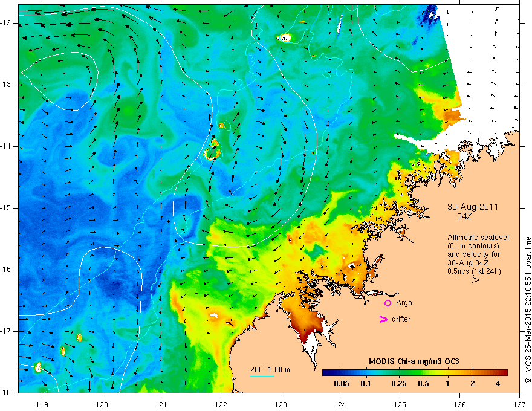Click the longitude axis label '119'

[x=42, y=404]
